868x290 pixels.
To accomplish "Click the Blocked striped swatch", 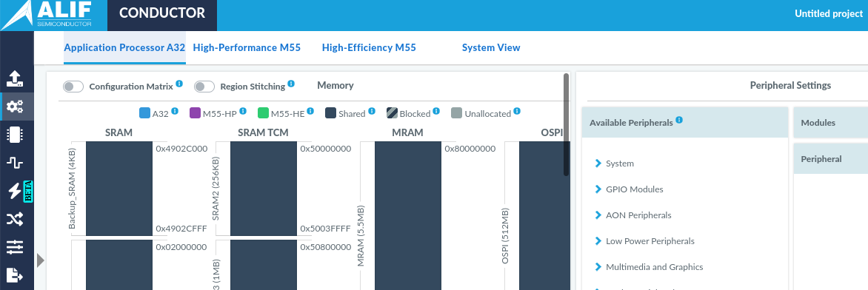I will tap(392, 113).
